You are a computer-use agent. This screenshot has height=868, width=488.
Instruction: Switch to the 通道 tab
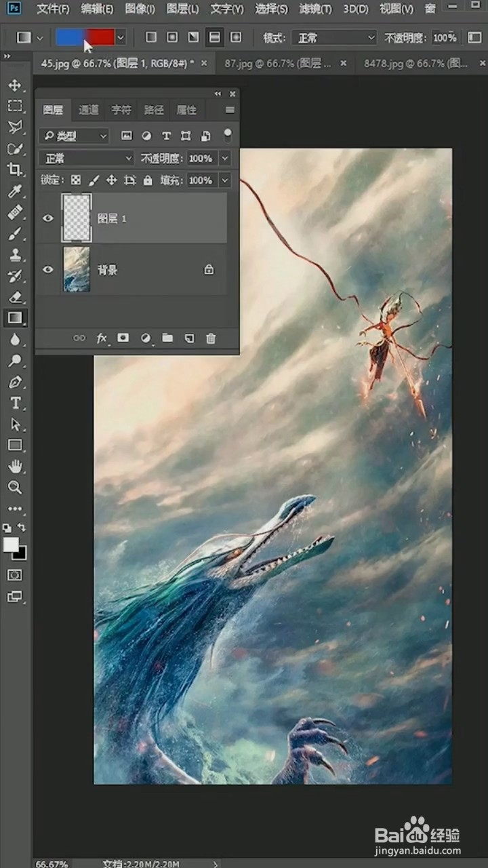click(89, 110)
